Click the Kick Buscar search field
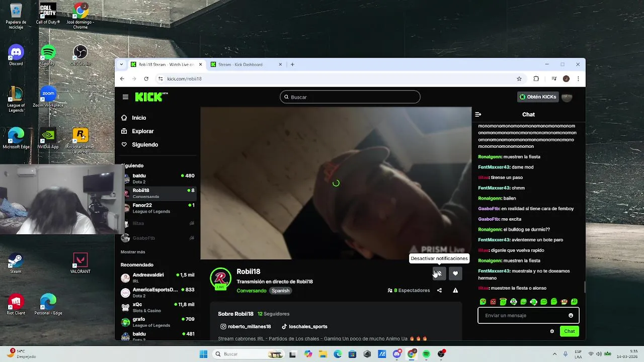The image size is (644, 362). pyautogui.click(x=350, y=97)
